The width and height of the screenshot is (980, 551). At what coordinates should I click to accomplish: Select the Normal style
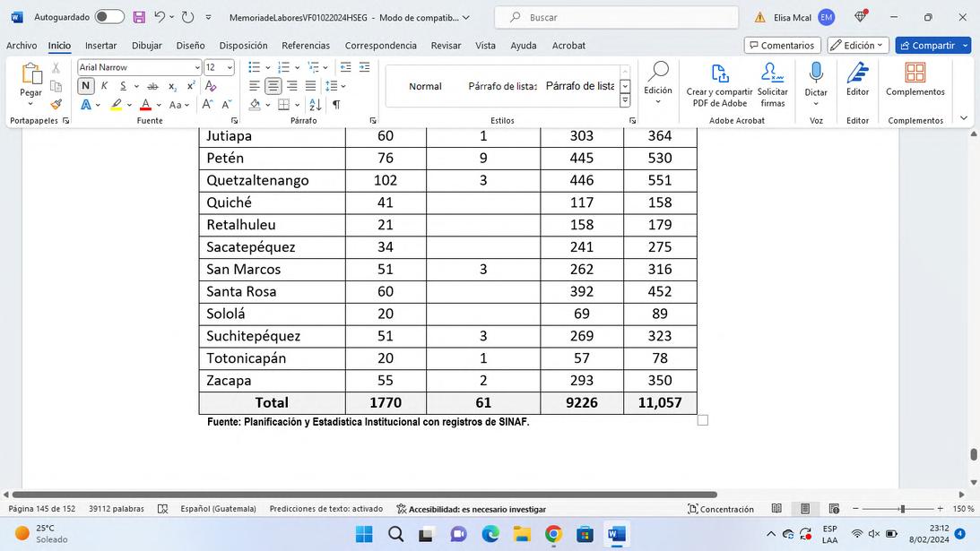(425, 86)
